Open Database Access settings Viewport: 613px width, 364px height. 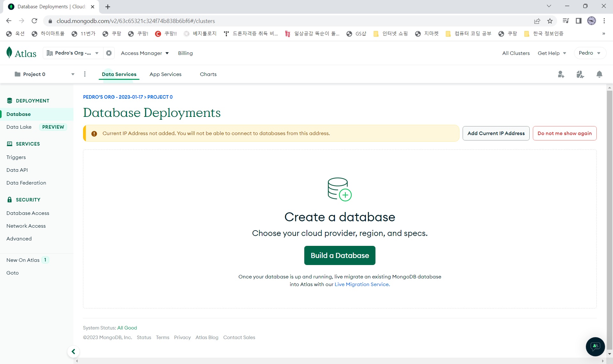point(28,213)
